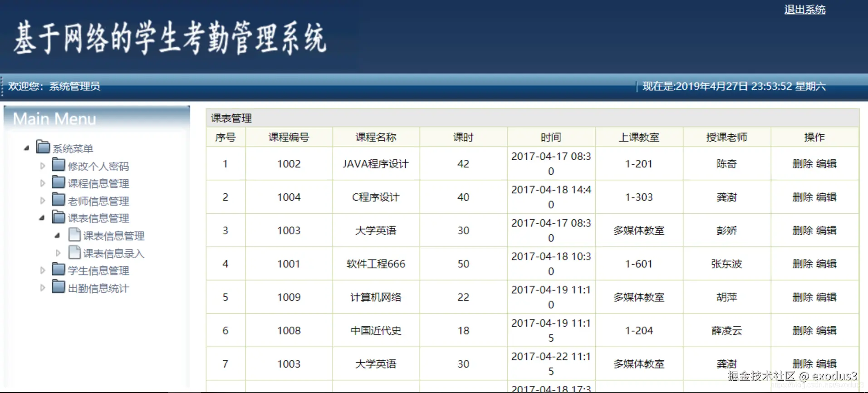Click the 课表管理 panel title

pyautogui.click(x=231, y=118)
